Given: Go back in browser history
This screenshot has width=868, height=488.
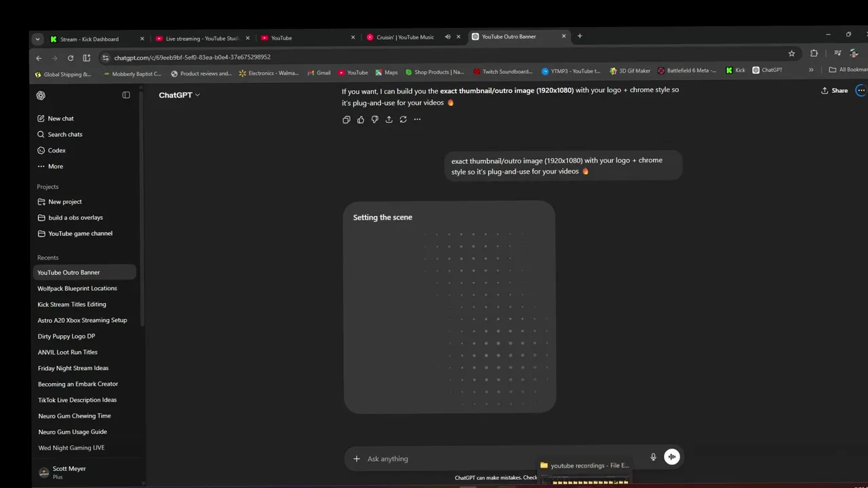Looking at the screenshot, I should (39, 58).
